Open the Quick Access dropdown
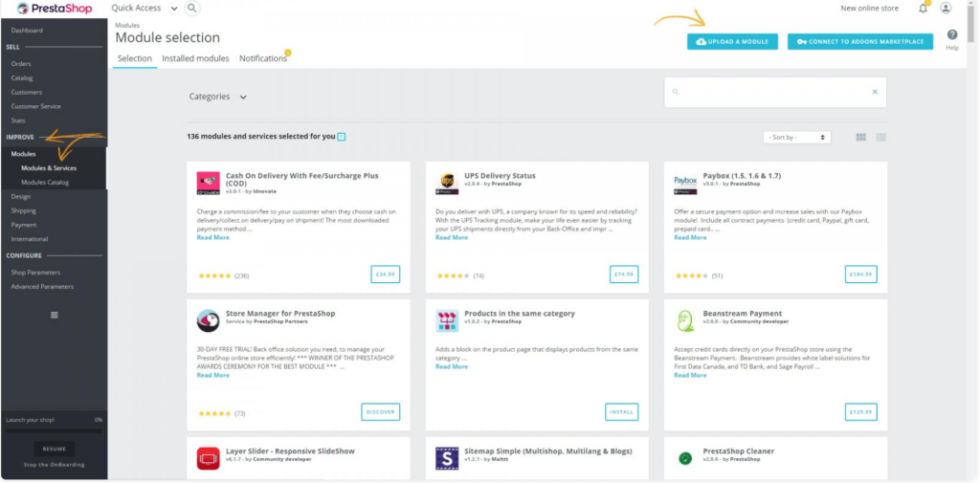Viewport: 980px width, 483px height. (x=145, y=8)
